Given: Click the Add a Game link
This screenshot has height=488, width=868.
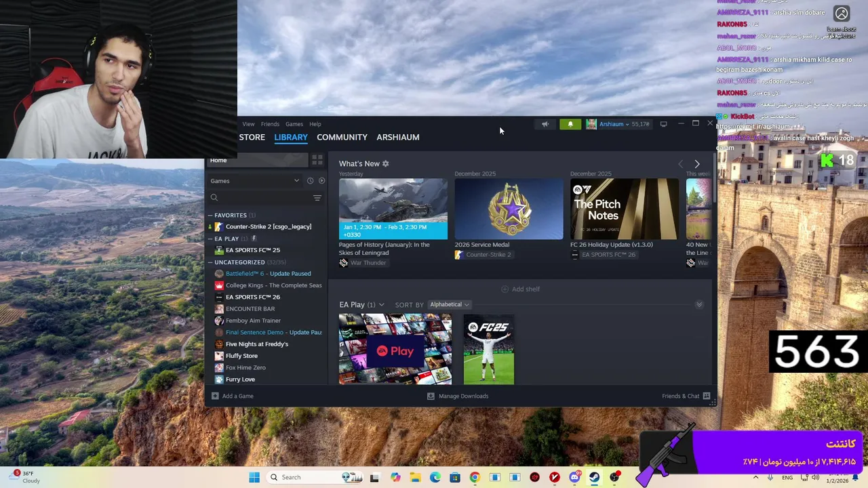Looking at the screenshot, I should click(237, 396).
